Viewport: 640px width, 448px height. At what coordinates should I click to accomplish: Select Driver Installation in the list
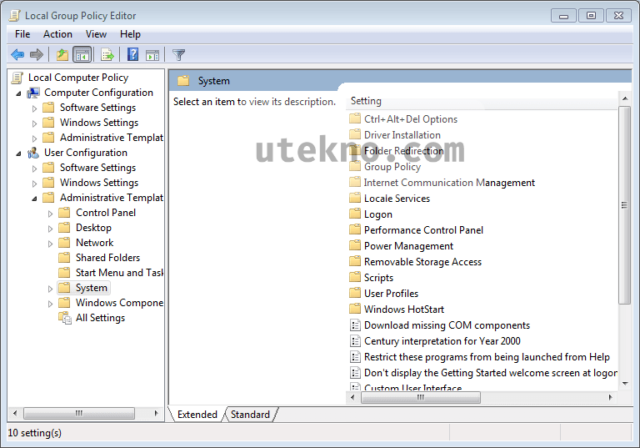pos(402,135)
